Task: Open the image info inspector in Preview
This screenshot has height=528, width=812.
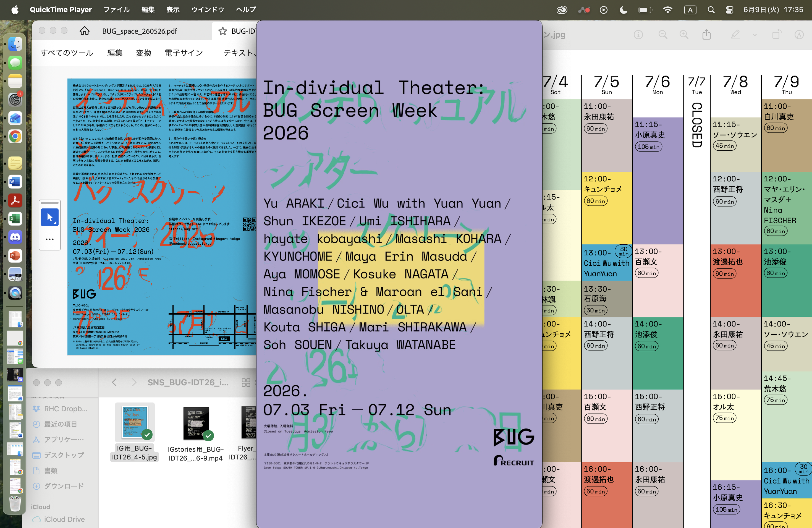Action: coord(638,35)
